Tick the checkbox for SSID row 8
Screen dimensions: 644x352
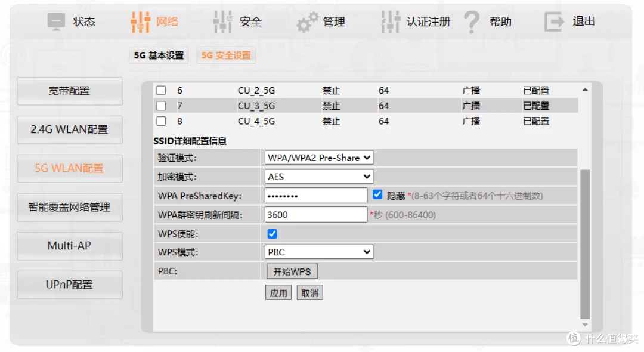[x=161, y=121]
